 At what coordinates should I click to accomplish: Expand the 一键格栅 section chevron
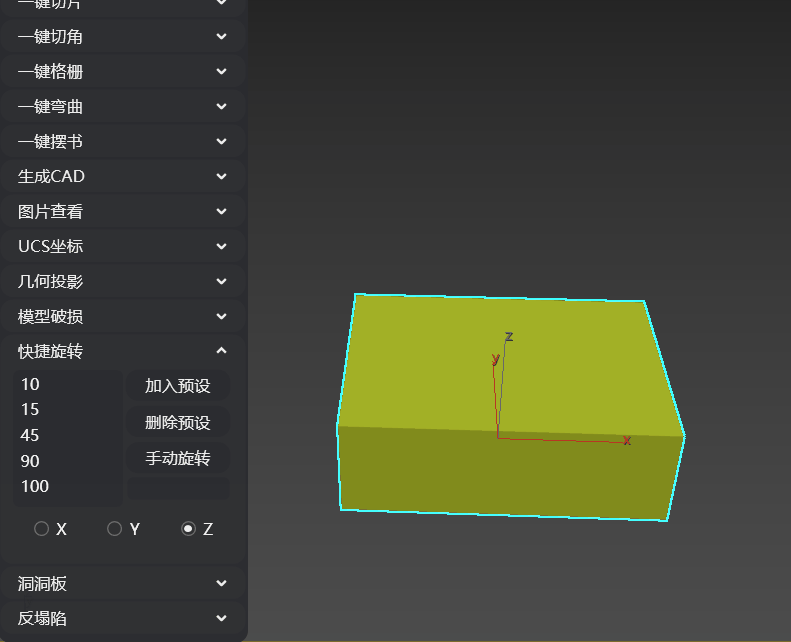(x=221, y=71)
